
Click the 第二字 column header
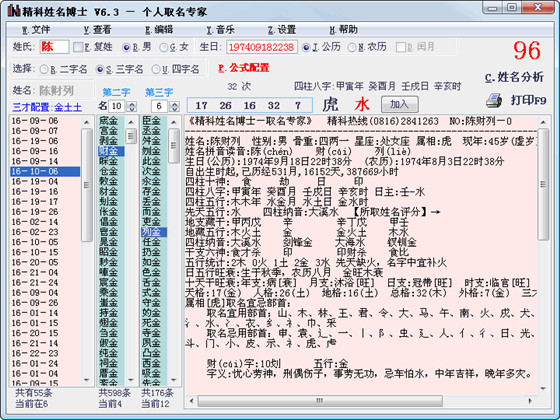tap(116, 92)
